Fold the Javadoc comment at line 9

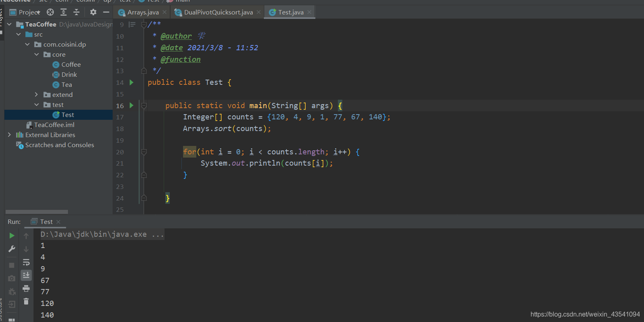tap(144, 25)
